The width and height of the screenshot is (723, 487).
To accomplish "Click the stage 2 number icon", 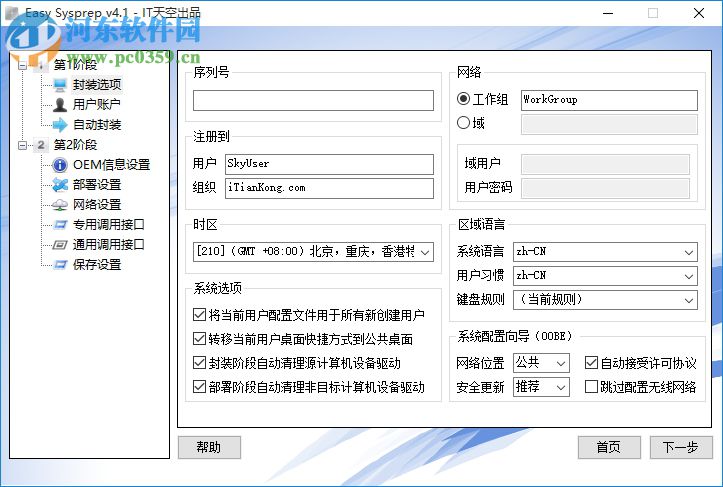I will pos(41,145).
